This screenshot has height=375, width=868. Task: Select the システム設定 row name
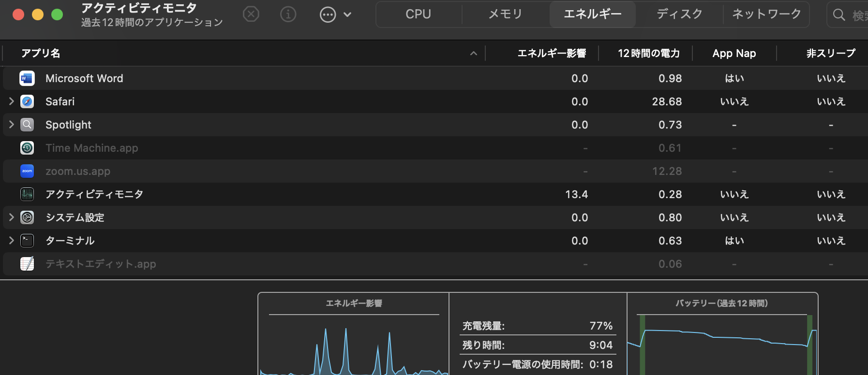click(75, 217)
